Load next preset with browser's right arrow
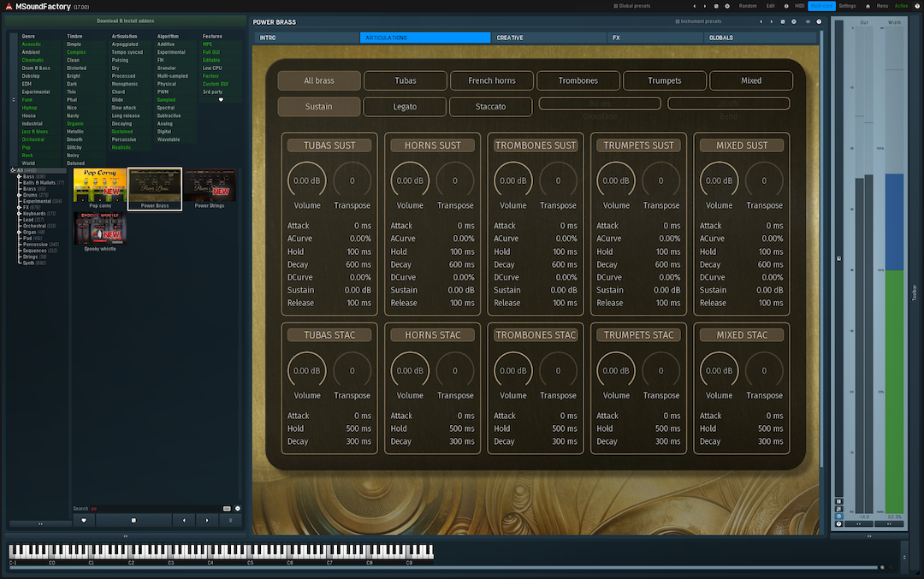Screen dimensions: 924x579 (206, 519)
